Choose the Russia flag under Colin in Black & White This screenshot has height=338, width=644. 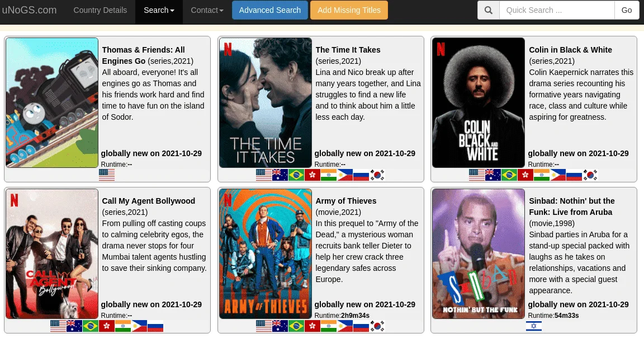(x=574, y=175)
